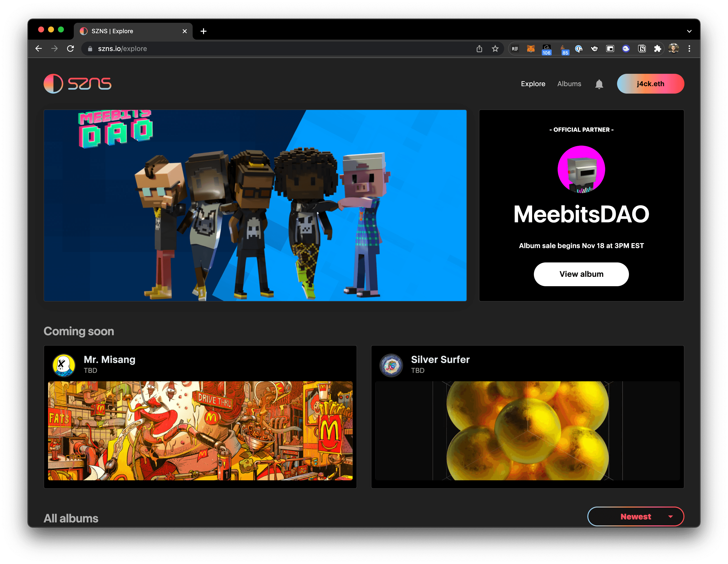Open the Extensions puzzle menu
The height and width of the screenshot is (564, 728).
point(657,49)
